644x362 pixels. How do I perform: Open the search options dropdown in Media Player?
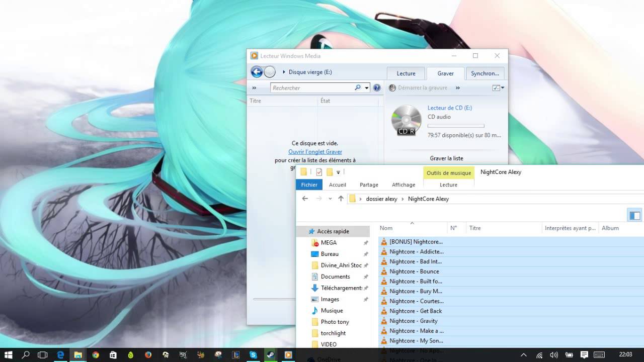pyautogui.click(x=366, y=87)
